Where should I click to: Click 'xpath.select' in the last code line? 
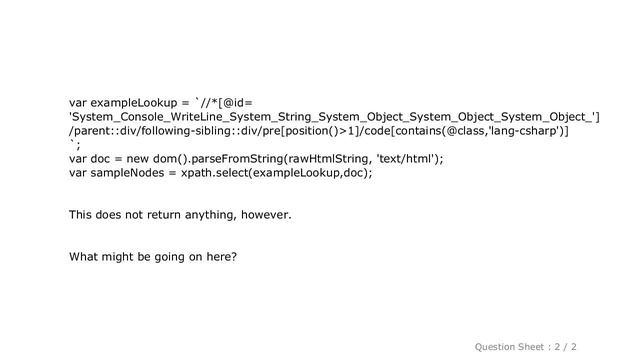[x=215, y=173]
